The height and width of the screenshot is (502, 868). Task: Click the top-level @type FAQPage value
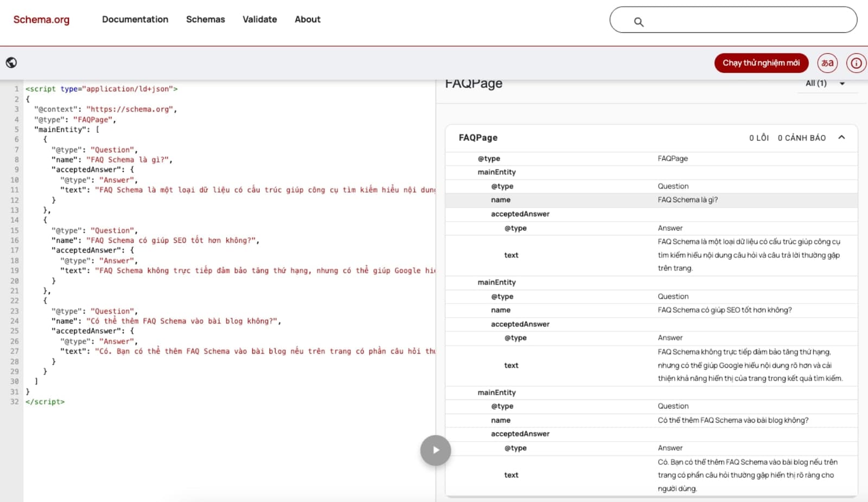point(673,158)
